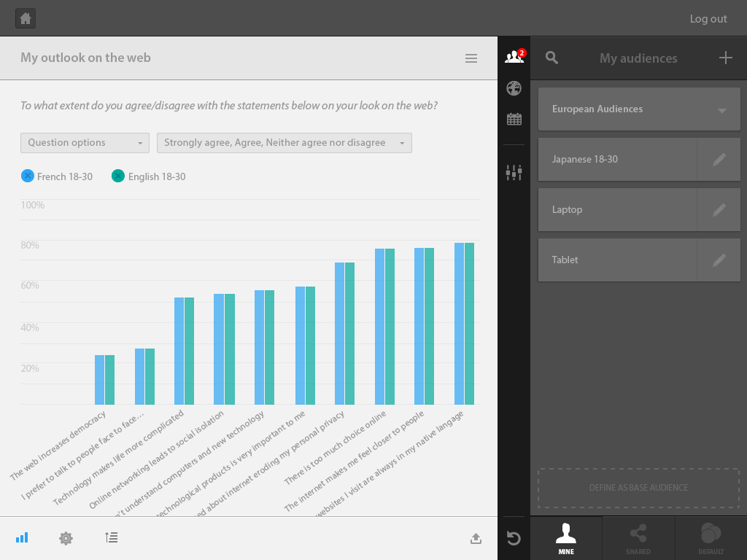Add a new audience with plus icon
The image size is (747, 560).
[725, 58]
